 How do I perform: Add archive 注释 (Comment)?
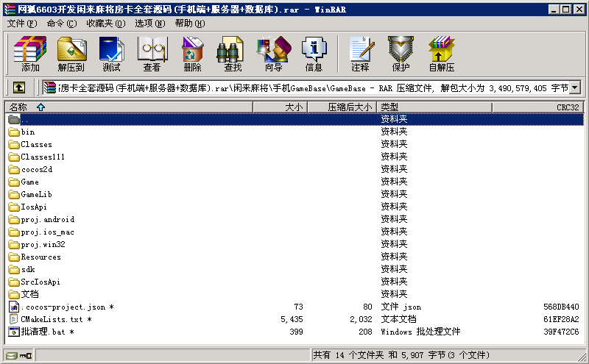(360, 54)
